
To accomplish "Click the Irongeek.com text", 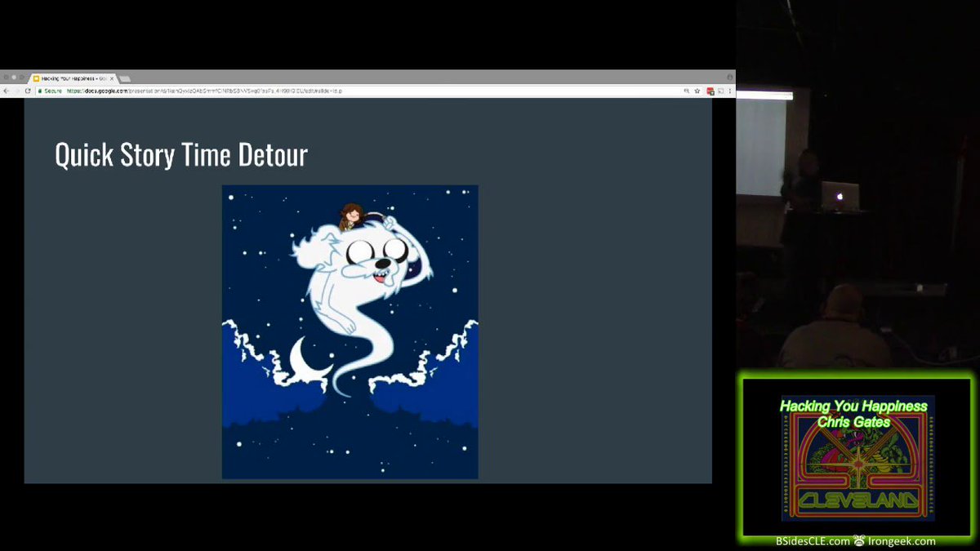I will pyautogui.click(x=902, y=541).
